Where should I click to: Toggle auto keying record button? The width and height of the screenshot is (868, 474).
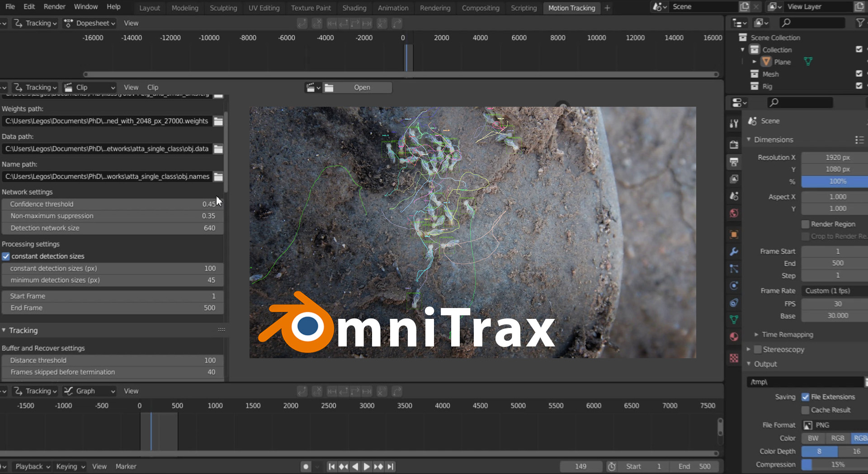(306, 466)
